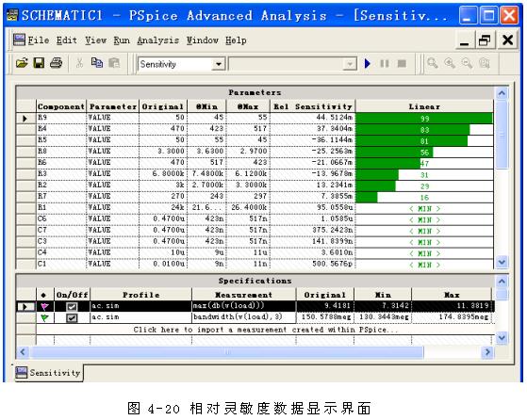527x420 pixels.
Task: Open the Edit menu
Action: pos(67,40)
